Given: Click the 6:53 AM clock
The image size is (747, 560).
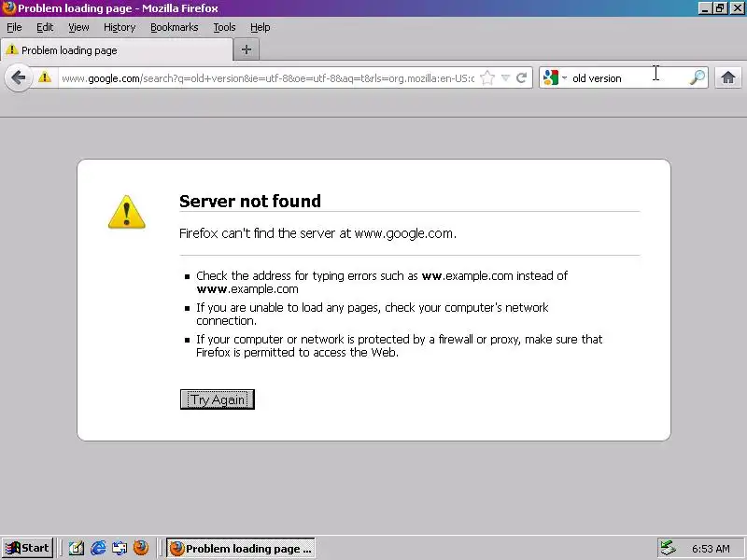Looking at the screenshot, I should [x=711, y=549].
